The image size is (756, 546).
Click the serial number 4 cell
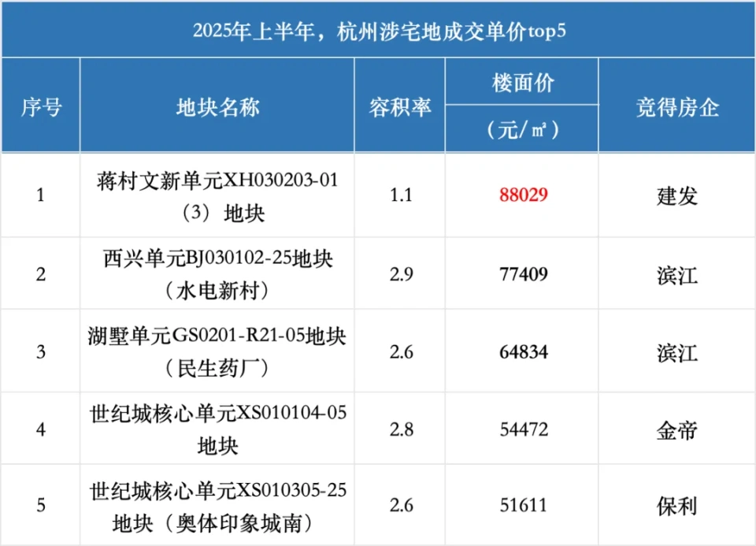pos(41,429)
